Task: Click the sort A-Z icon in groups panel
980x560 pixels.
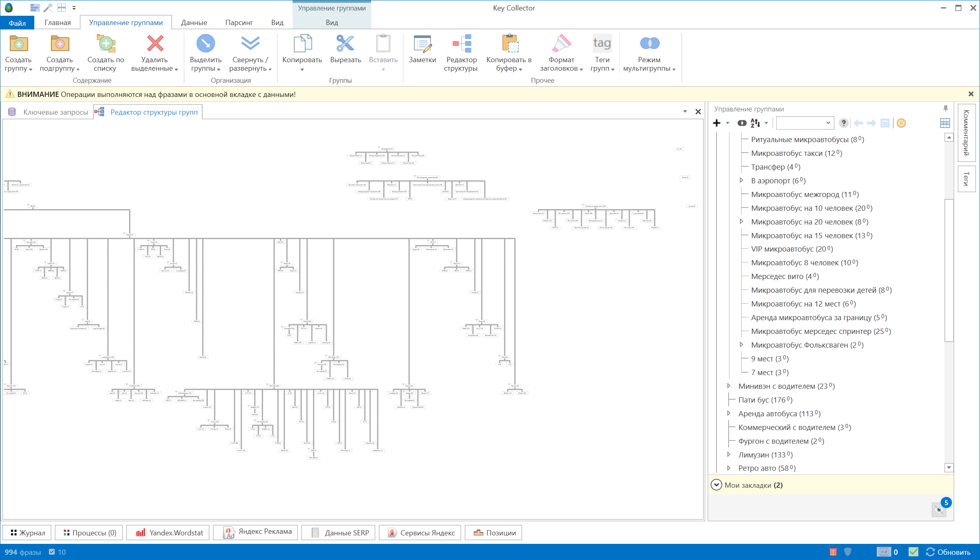Action: click(x=755, y=123)
